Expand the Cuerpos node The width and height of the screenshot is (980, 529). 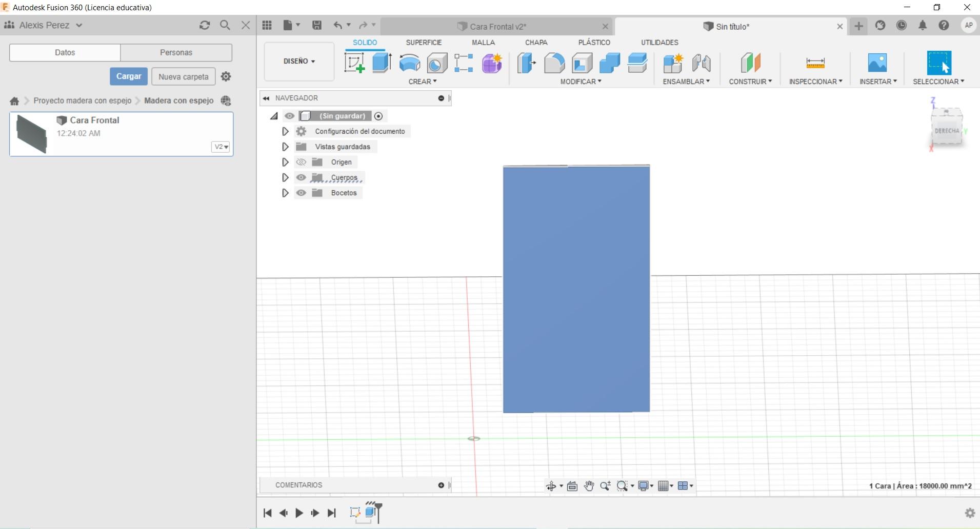click(285, 177)
